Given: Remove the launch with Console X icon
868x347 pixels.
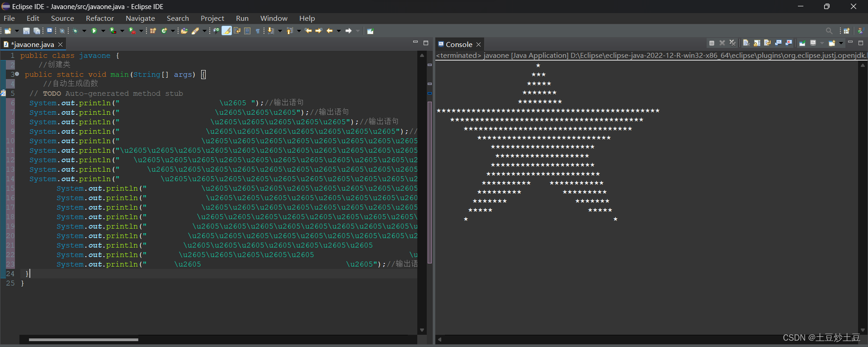Looking at the screenshot, I should (x=722, y=43).
